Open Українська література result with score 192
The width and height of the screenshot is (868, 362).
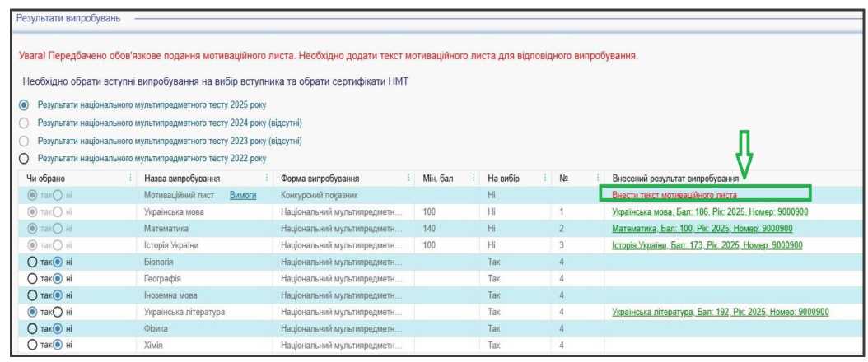720,312
